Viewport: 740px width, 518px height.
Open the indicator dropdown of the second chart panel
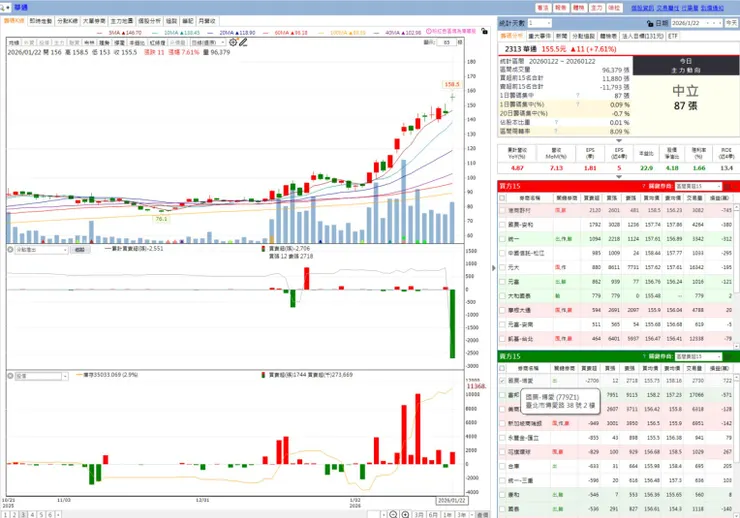pyautogui.click(x=42, y=250)
